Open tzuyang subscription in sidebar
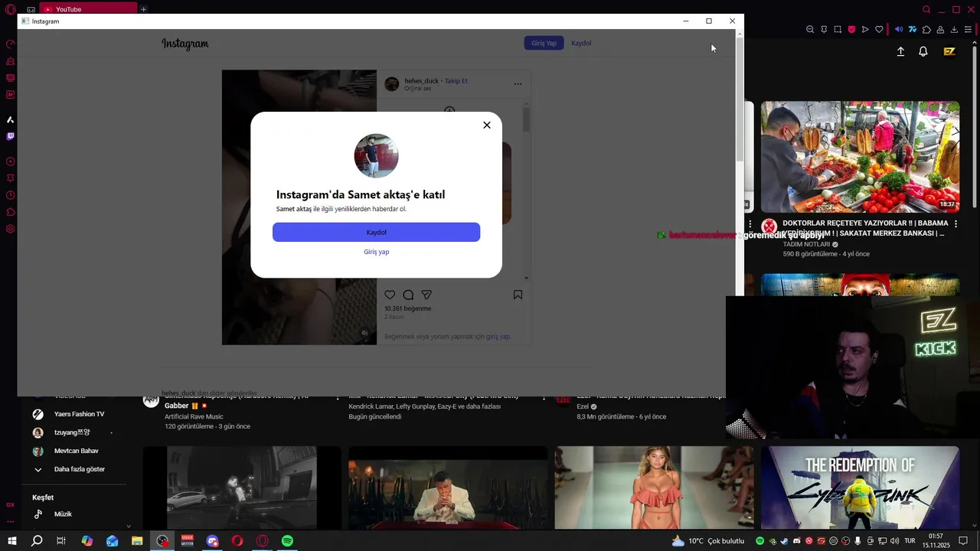 tap(73, 432)
